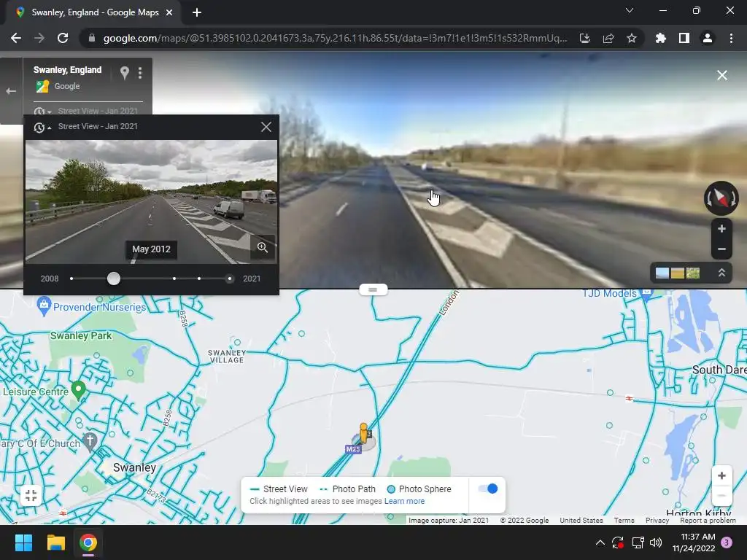Click the browser forward arrow
This screenshot has height=560, width=747.
[x=39, y=38]
